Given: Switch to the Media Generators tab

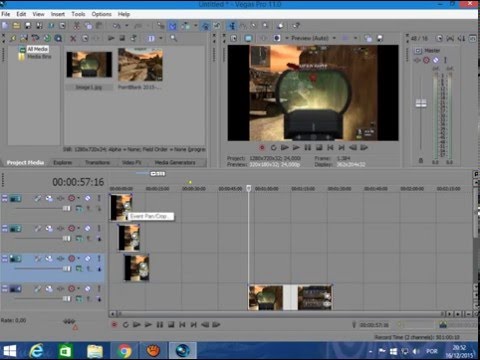Looking at the screenshot, I should [x=175, y=162].
